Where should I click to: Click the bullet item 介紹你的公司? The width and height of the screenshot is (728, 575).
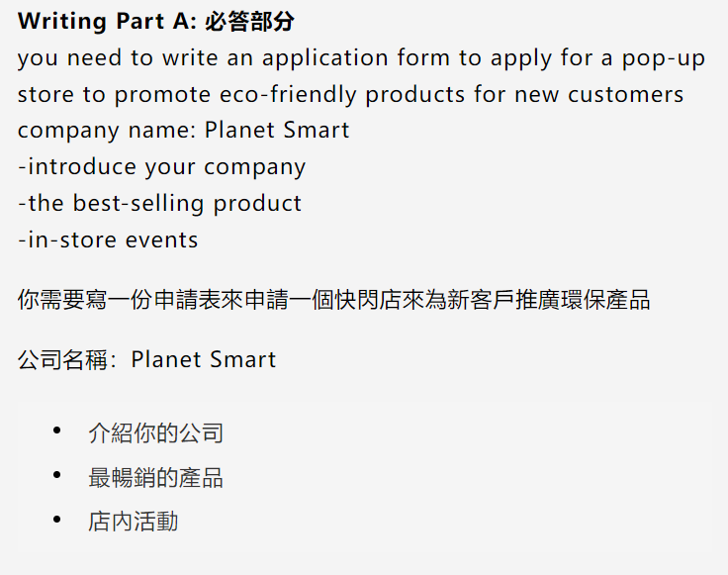(155, 432)
